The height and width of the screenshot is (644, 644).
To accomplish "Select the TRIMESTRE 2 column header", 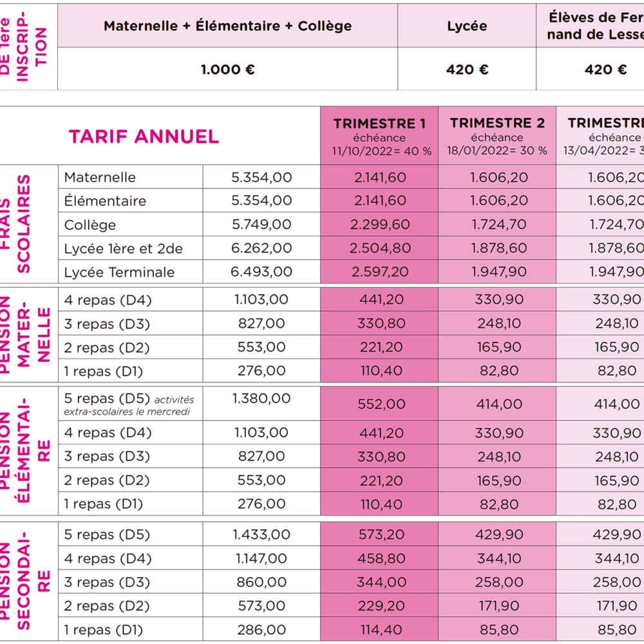I will pyautogui.click(x=497, y=136).
